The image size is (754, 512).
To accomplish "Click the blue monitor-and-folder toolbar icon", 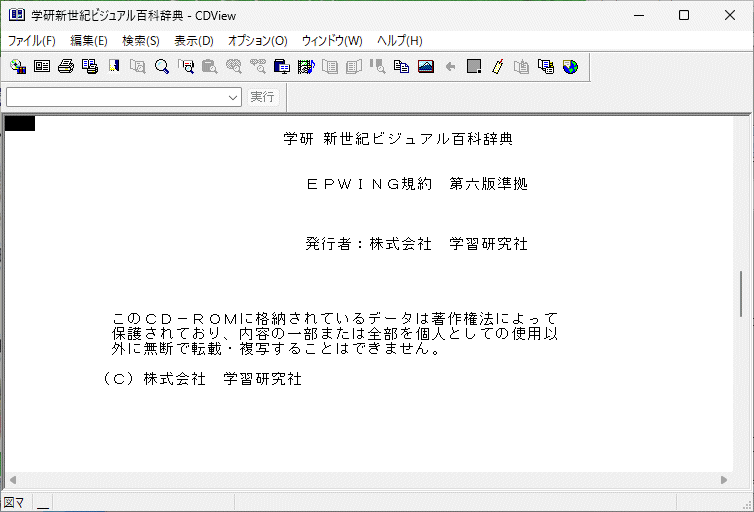I will tap(282, 66).
